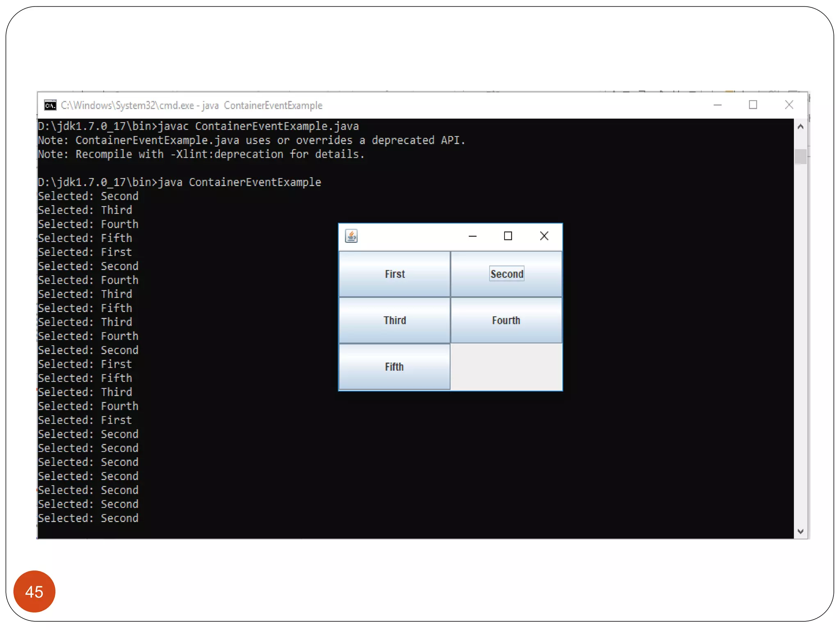840x630 pixels.
Task: Click the Java coffee cup window icon
Action: click(351, 236)
